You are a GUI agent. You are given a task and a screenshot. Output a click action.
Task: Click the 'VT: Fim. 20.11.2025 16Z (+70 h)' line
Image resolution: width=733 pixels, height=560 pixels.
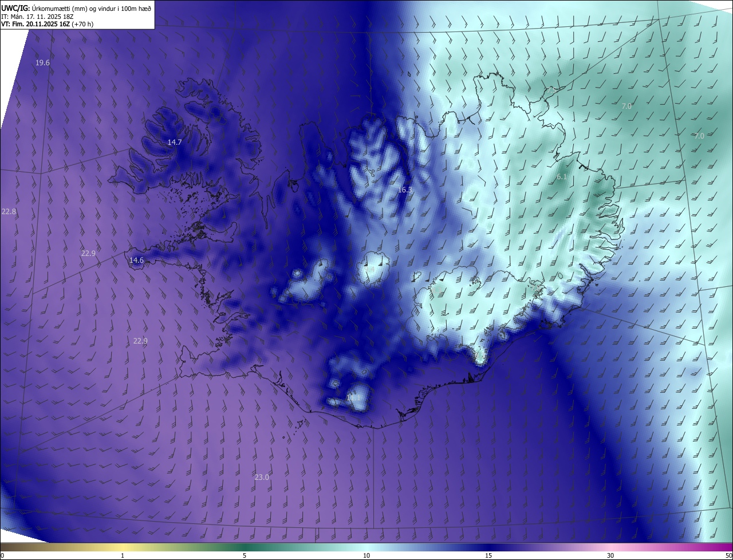click(48, 24)
